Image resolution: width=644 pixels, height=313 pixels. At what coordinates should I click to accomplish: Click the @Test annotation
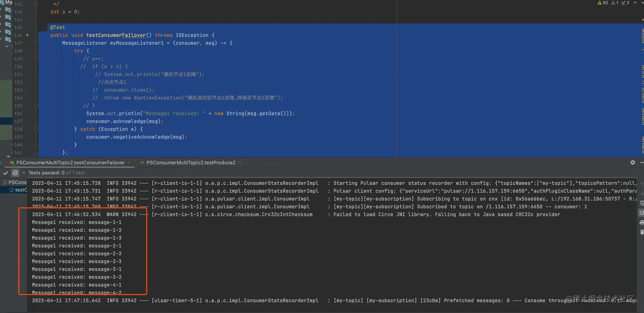pyautogui.click(x=57, y=27)
